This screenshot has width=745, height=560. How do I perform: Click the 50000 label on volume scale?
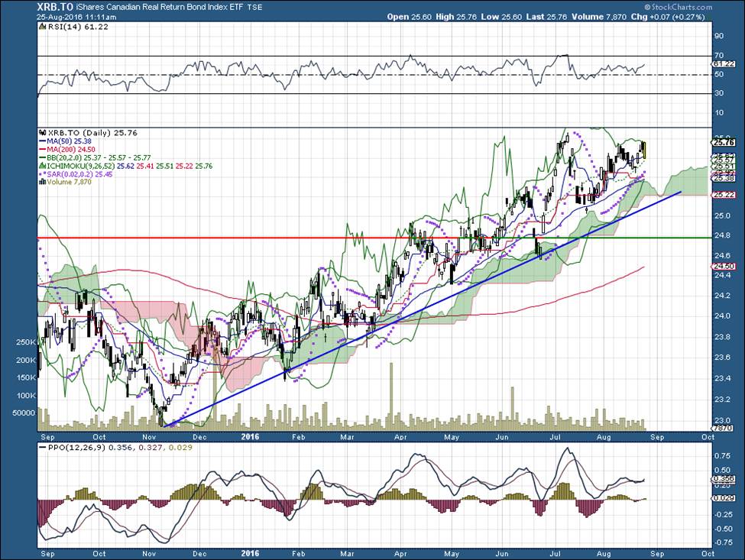pos(24,413)
